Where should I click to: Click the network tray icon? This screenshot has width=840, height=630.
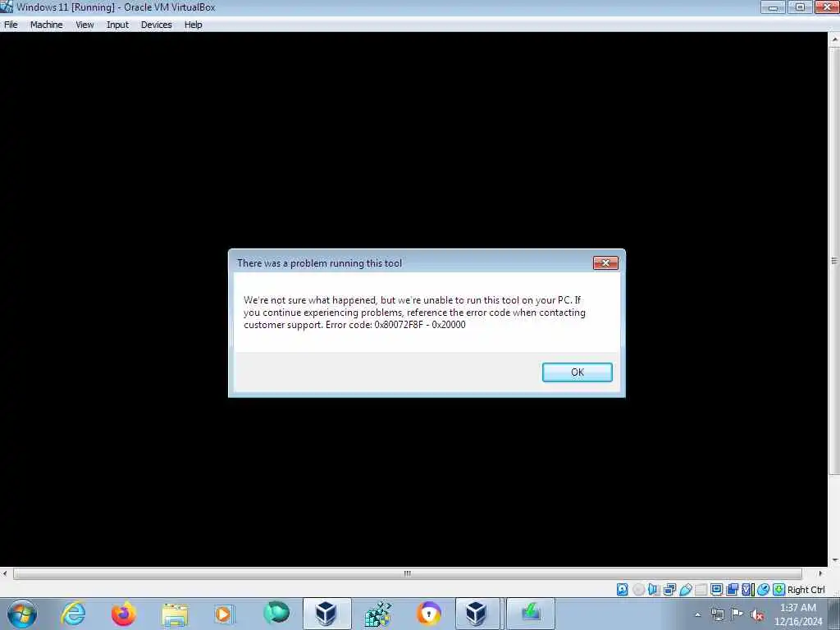coord(717,615)
